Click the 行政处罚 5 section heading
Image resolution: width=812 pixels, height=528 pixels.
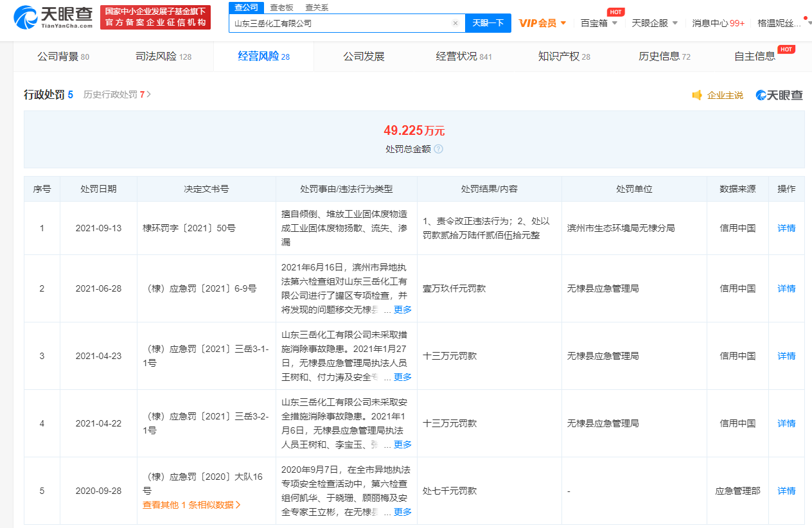[48, 94]
